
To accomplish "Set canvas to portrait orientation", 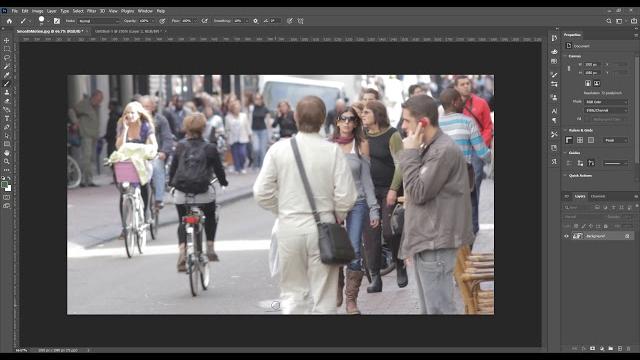I will 588,83.
